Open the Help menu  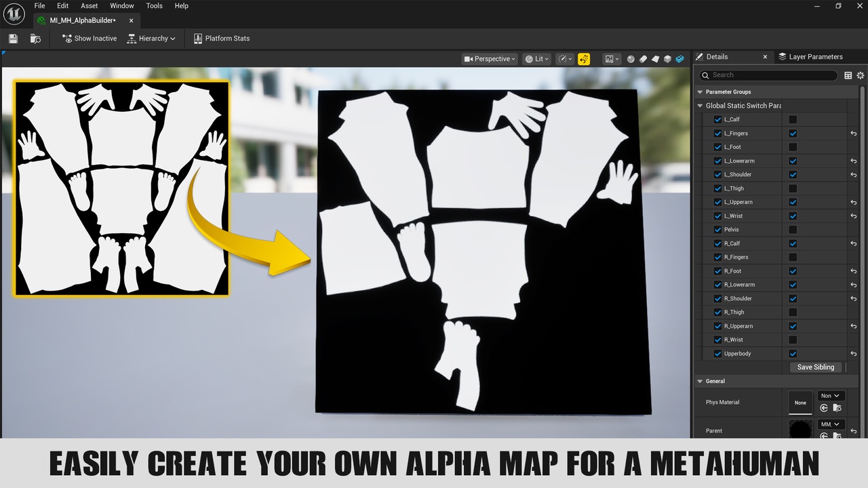[182, 6]
